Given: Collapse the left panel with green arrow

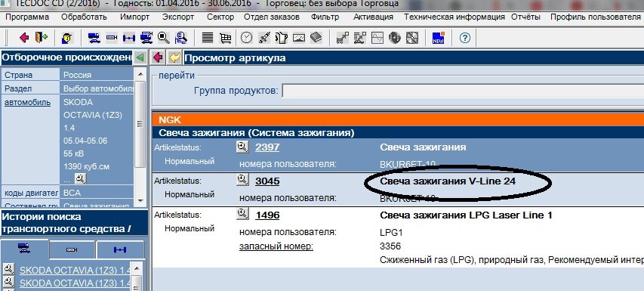Looking at the screenshot, I should tap(140, 57).
